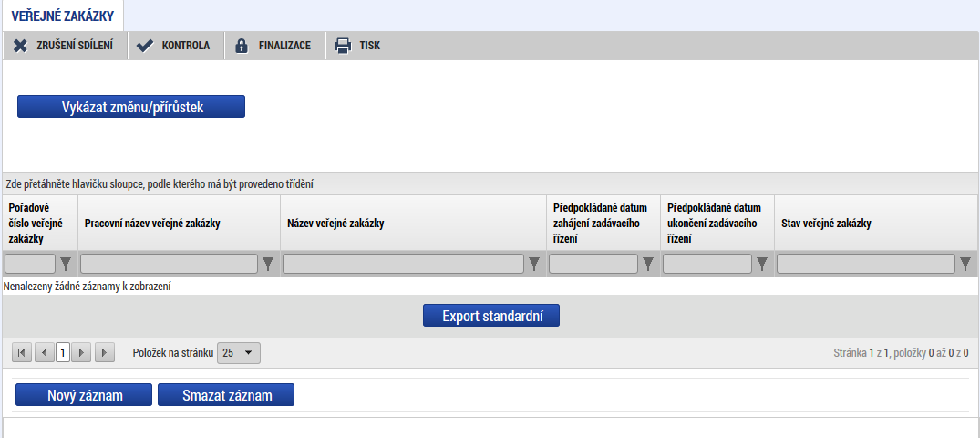Go to first page in pager
Viewport: 980px width, 438px height.
point(22,352)
